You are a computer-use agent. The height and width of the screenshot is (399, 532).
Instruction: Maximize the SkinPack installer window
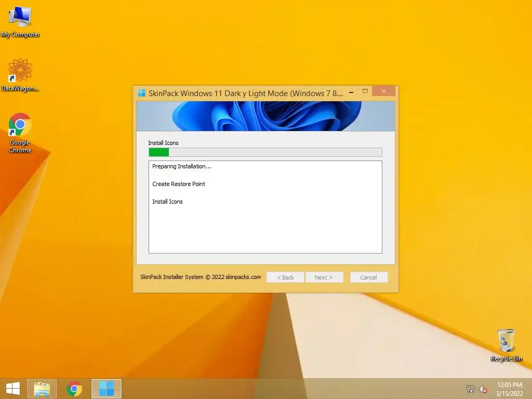(x=365, y=91)
